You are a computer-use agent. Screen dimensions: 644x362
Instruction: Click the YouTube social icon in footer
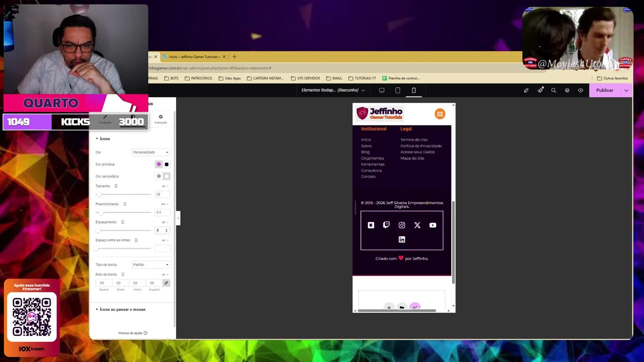coord(433,225)
